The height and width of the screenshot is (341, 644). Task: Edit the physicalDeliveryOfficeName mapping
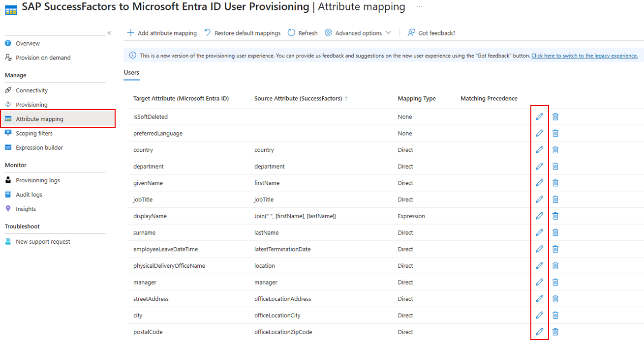(x=540, y=265)
